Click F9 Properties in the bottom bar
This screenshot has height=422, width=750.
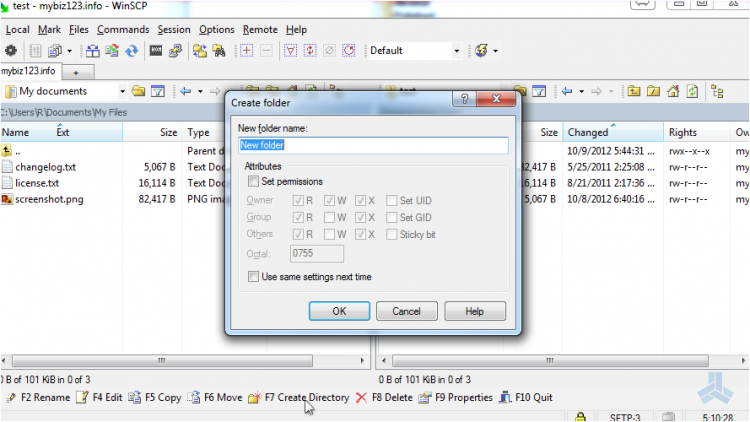[455, 398]
